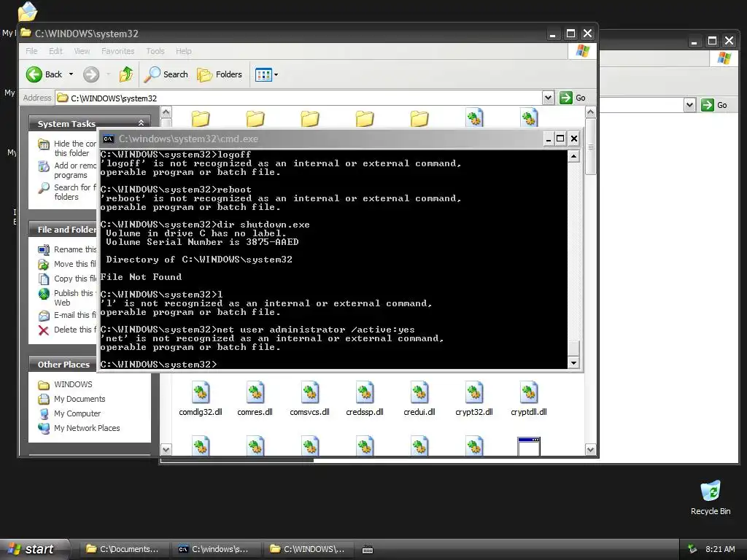747x560 pixels.
Task: Click the cmd.exe title bar icon
Action: pos(108,139)
